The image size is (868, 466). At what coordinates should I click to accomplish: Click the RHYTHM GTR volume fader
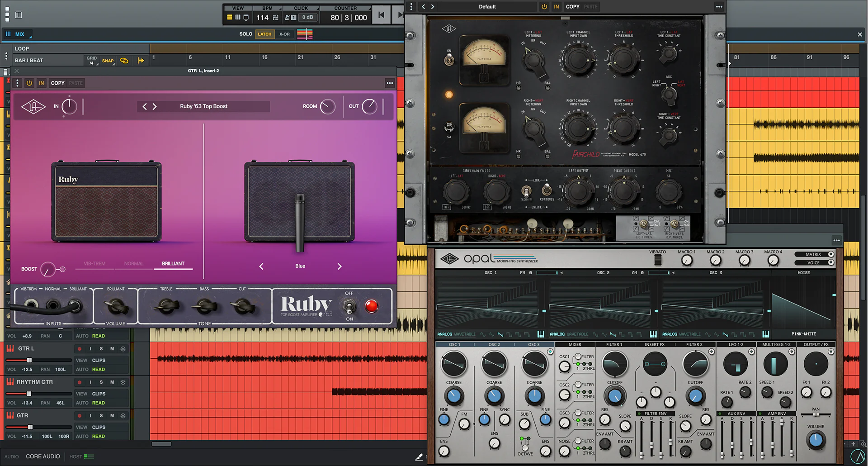pyautogui.click(x=29, y=394)
